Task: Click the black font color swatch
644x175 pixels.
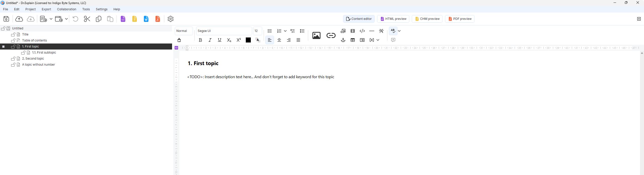Action: pos(248,40)
